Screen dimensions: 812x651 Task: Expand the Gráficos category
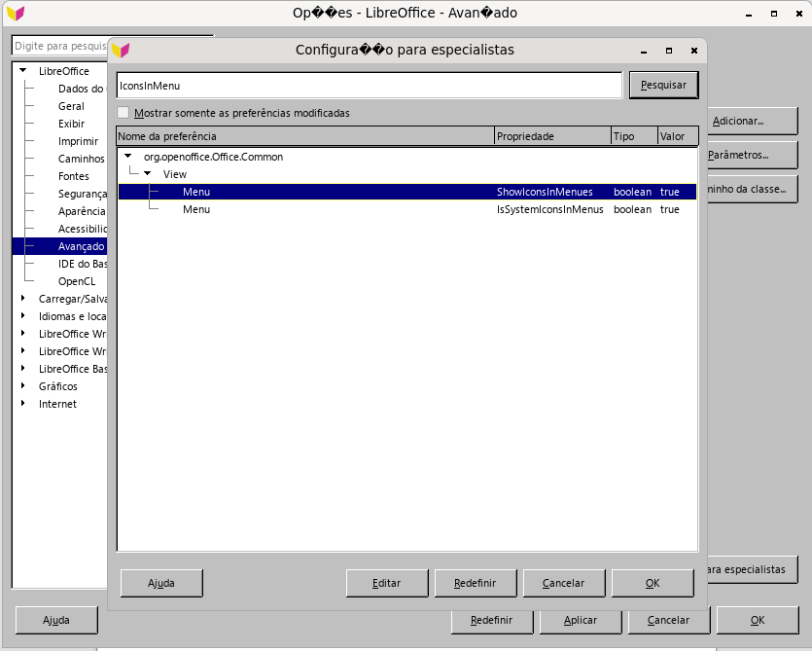click(22, 386)
